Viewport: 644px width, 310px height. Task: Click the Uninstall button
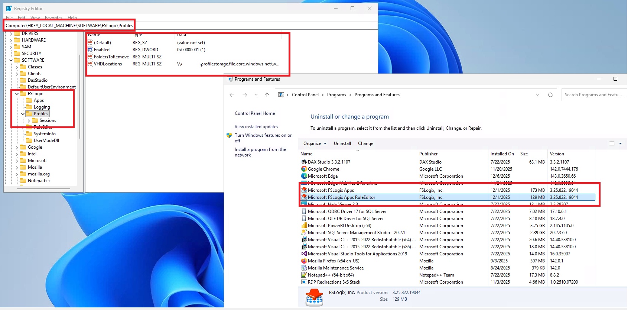coord(342,143)
